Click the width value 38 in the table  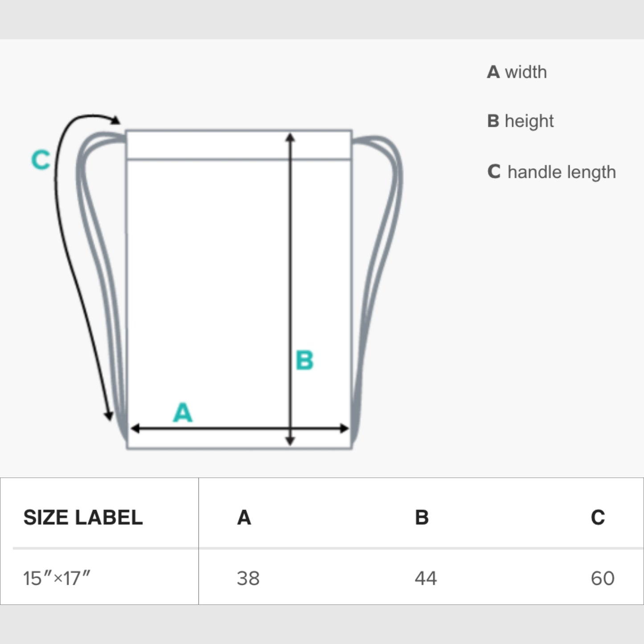tap(248, 578)
